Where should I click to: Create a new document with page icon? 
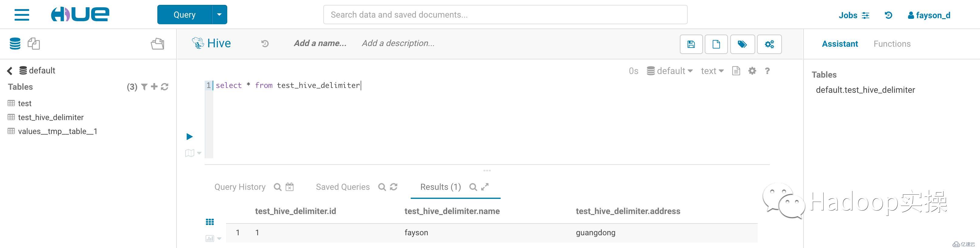click(716, 45)
